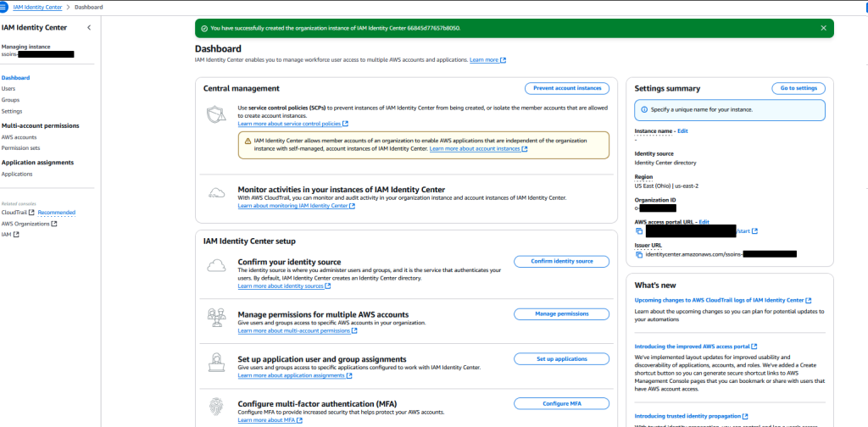Click the warning triangle icon in alert

click(248, 141)
